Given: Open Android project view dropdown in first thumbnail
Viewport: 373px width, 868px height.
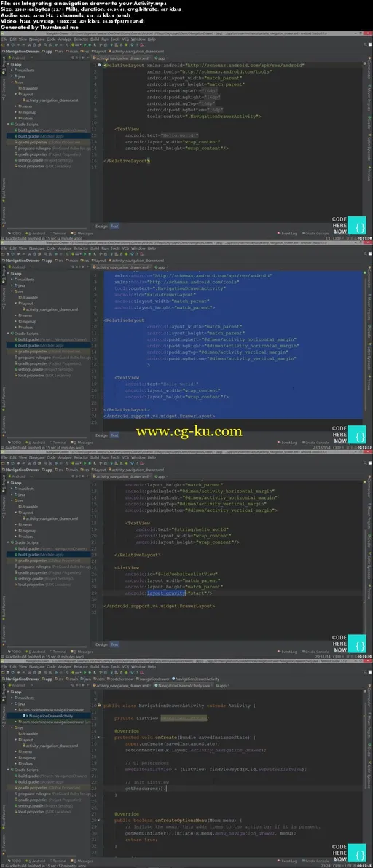Looking at the screenshot, I should (x=20, y=58).
